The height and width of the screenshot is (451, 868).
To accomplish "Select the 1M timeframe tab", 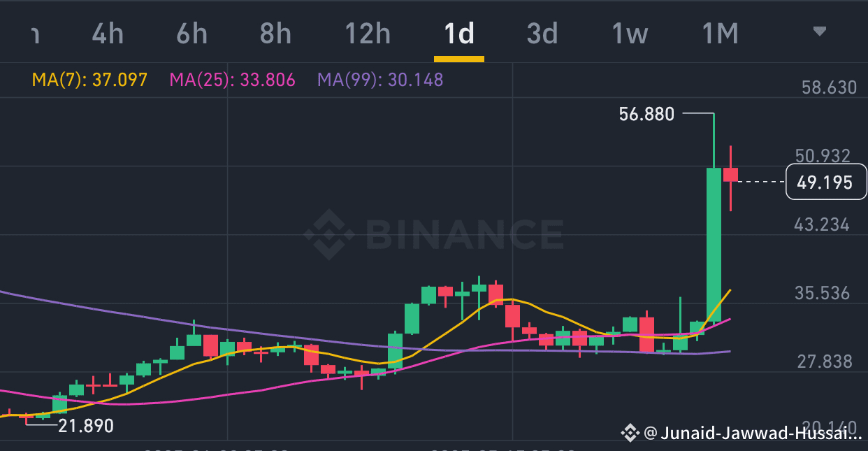I will [719, 33].
